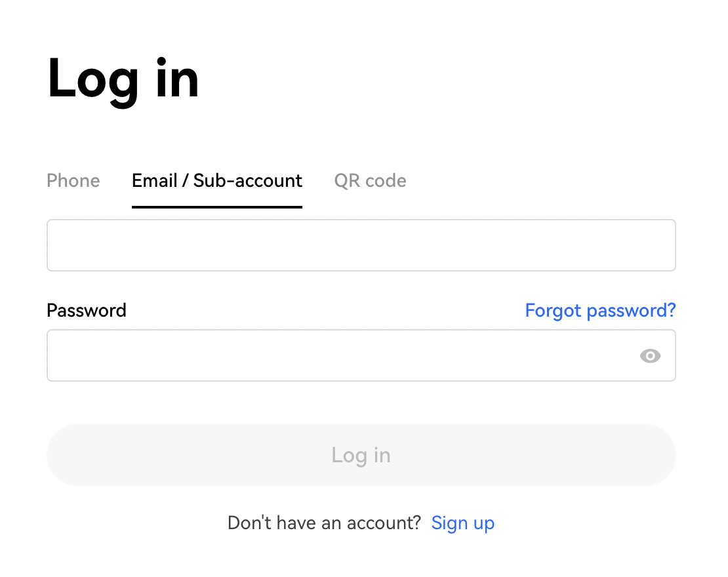Click the Password field label
This screenshot has width=728, height=577.
pos(87,310)
